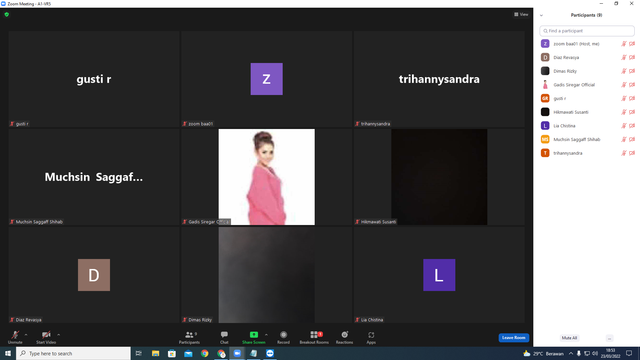Image resolution: width=640 pixels, height=360 pixels.
Task: Select the Muchsin Saggaff Shihab video tile
Action: (x=94, y=177)
